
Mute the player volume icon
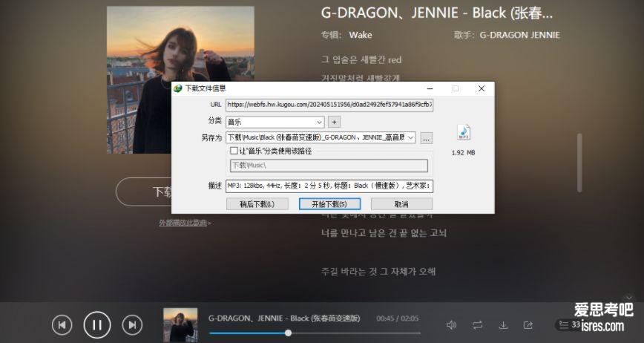[451, 325]
